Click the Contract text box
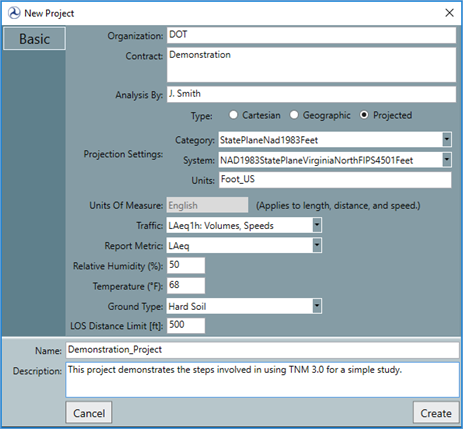The width and height of the screenshot is (463, 429). click(x=311, y=65)
